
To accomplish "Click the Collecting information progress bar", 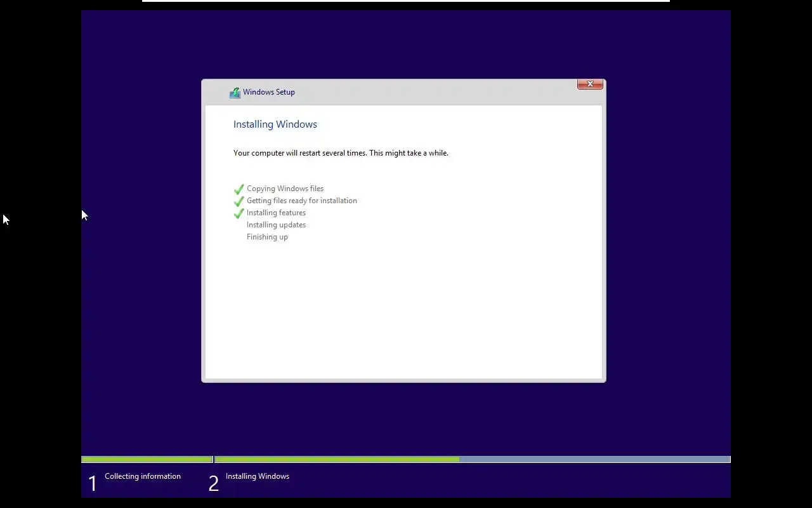I will [x=147, y=459].
